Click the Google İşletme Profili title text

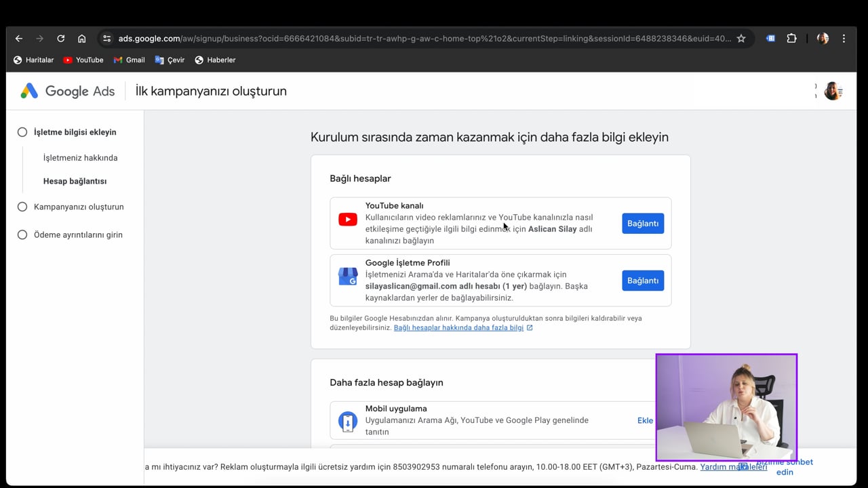tap(408, 263)
